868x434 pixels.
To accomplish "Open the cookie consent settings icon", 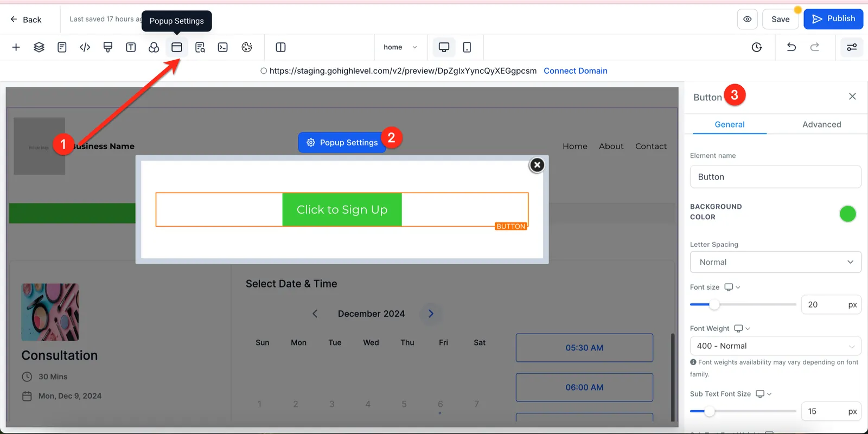I will click(x=247, y=47).
